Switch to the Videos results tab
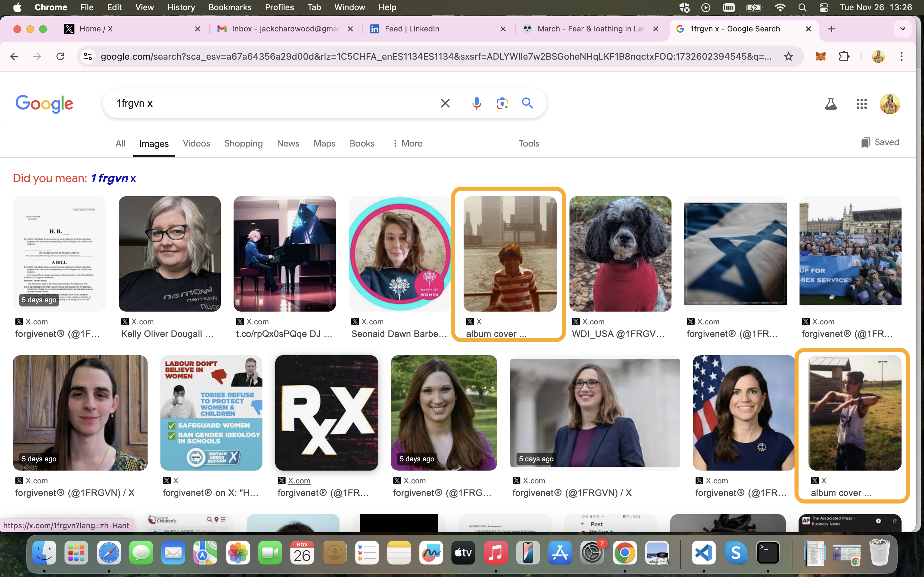The height and width of the screenshot is (577, 924). (x=196, y=144)
